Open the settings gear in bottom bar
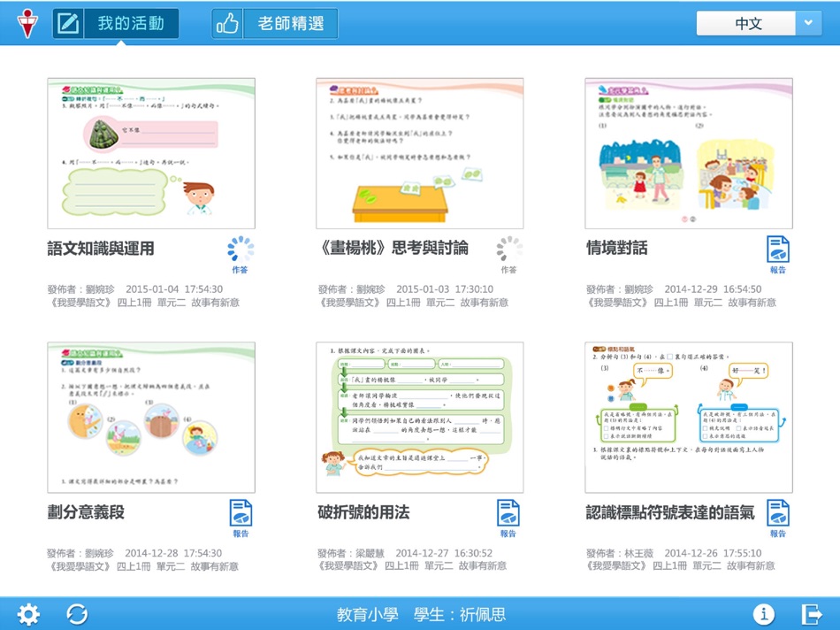The image size is (840, 630). point(28,614)
